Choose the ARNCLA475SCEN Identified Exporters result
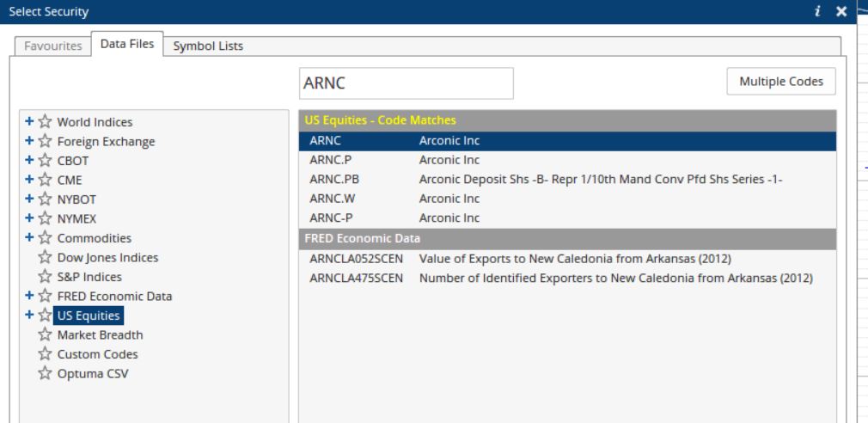 pos(567,278)
